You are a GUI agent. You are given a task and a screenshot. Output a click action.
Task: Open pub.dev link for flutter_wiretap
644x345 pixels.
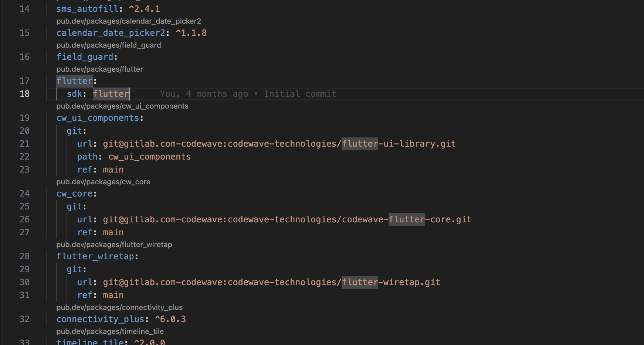[x=115, y=245]
